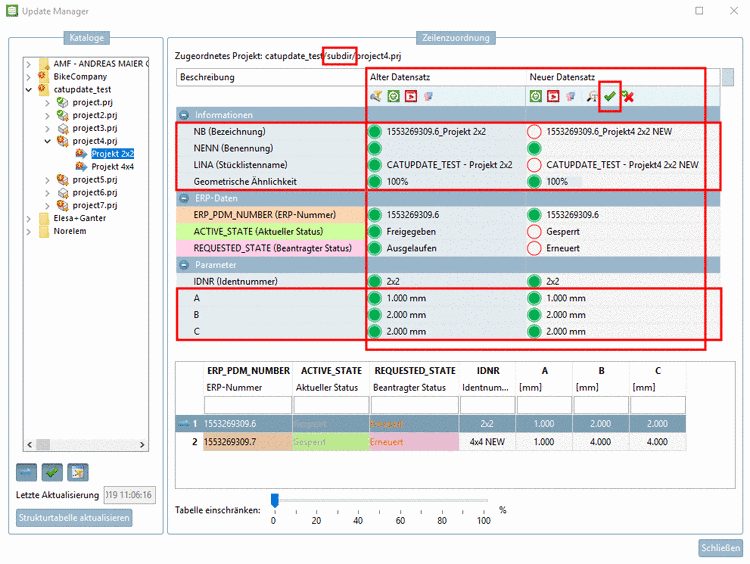Click the filter icon under Alter Datensatz
The image size is (750, 564).
pyautogui.click(x=376, y=96)
